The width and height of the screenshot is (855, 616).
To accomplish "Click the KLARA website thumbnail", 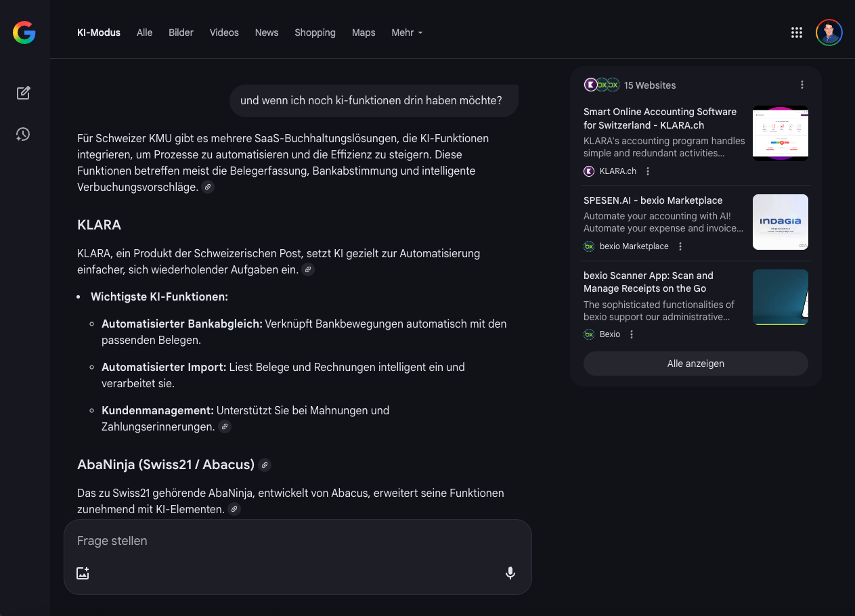I will (781, 133).
